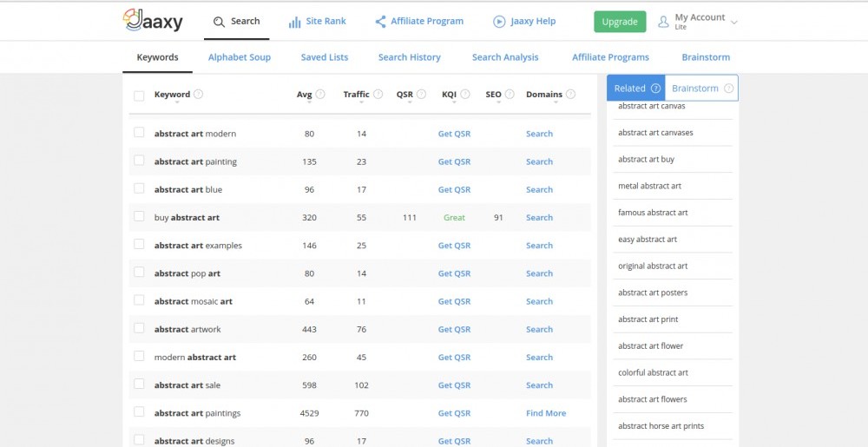This screenshot has height=447, width=868.
Task: Search domains for 'modern abstract art'
Action: (x=539, y=357)
